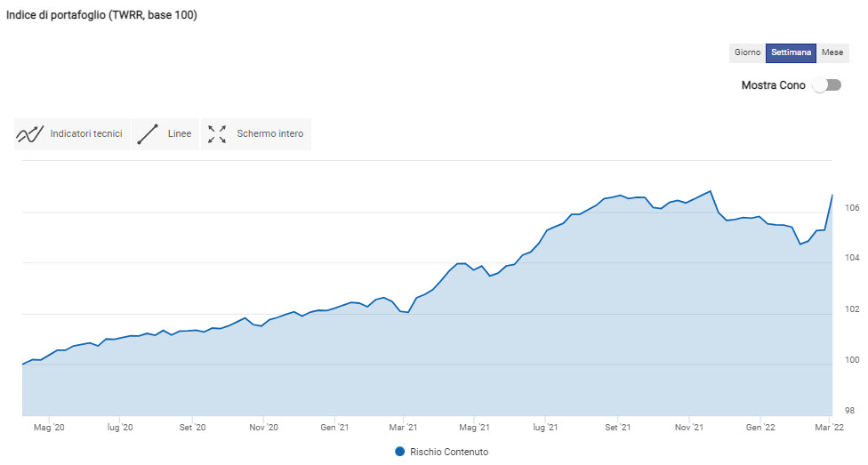Click the Indicatori tecnici chart icon
Image resolution: width=868 pixels, height=465 pixels.
click(30, 134)
